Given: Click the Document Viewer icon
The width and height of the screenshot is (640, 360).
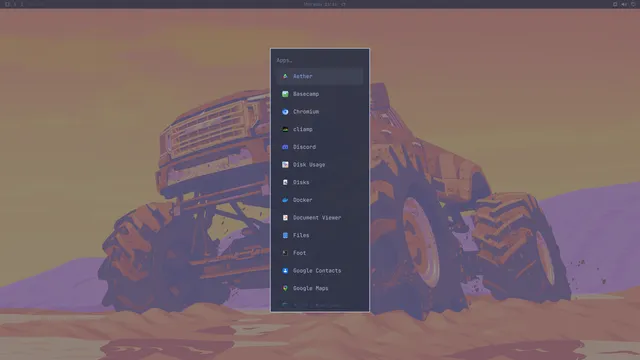Looking at the screenshot, I should [x=285, y=218].
